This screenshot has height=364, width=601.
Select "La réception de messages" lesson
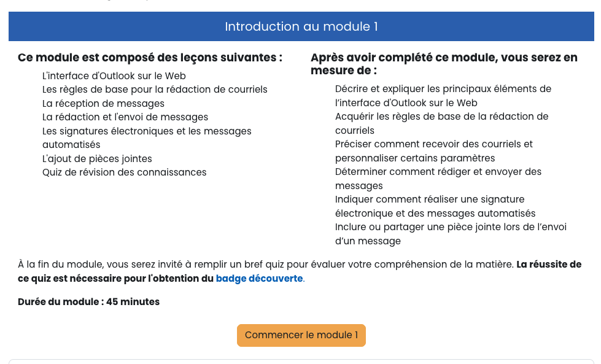[x=104, y=103]
